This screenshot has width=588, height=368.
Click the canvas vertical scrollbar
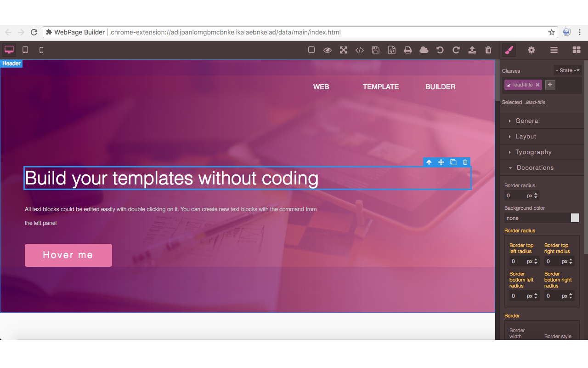pyautogui.click(x=498, y=80)
